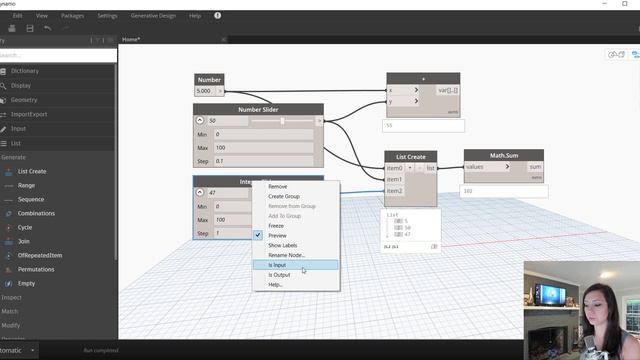Click the Permutations node icon in library

[9, 269]
